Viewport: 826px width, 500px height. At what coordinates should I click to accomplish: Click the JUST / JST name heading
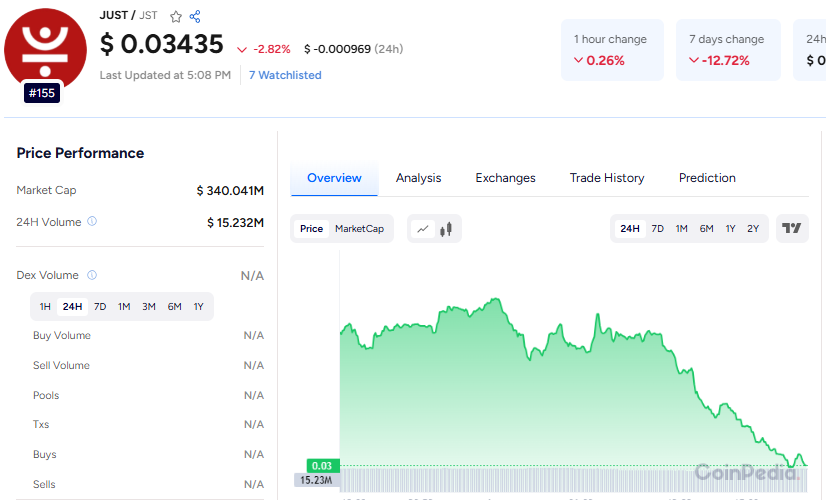pyautogui.click(x=129, y=15)
